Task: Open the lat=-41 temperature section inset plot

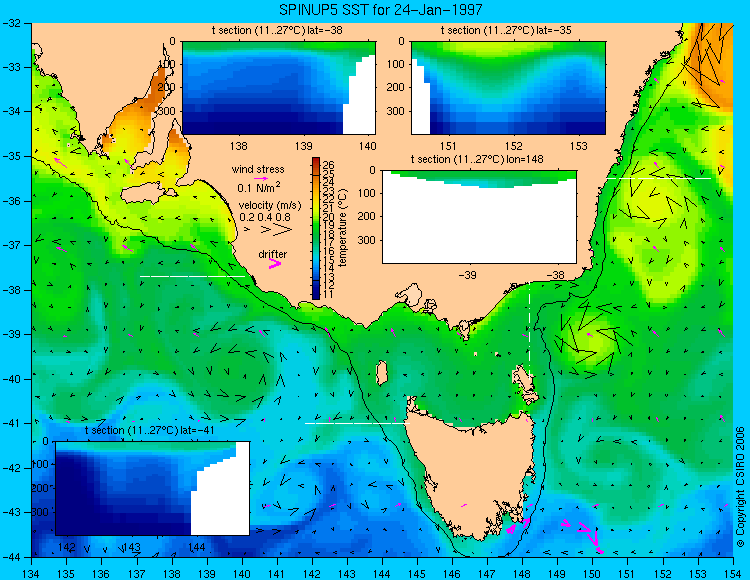Action: pyautogui.click(x=153, y=488)
